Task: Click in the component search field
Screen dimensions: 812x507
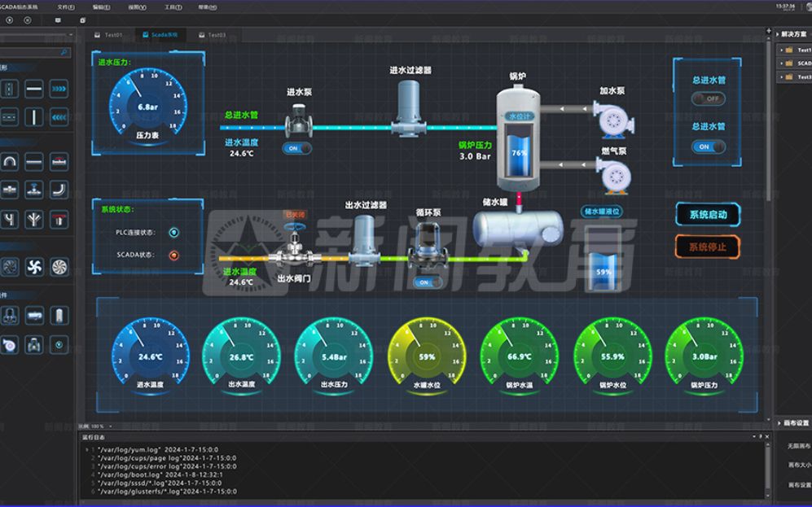Action: pyautogui.click(x=33, y=53)
